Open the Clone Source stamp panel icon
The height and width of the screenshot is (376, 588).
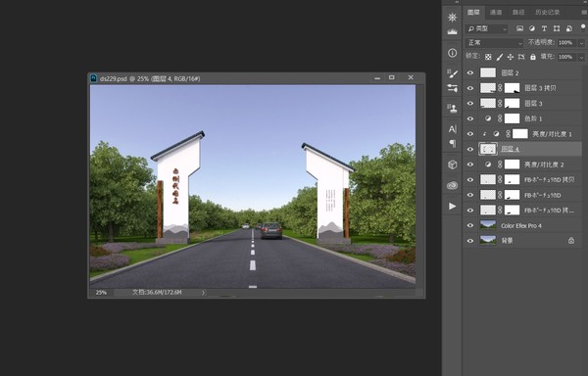452,109
